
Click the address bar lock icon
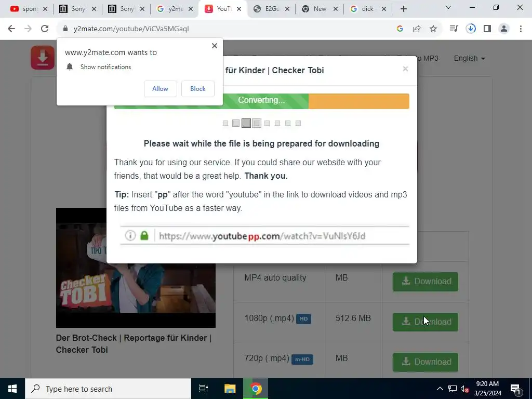(x=65, y=29)
